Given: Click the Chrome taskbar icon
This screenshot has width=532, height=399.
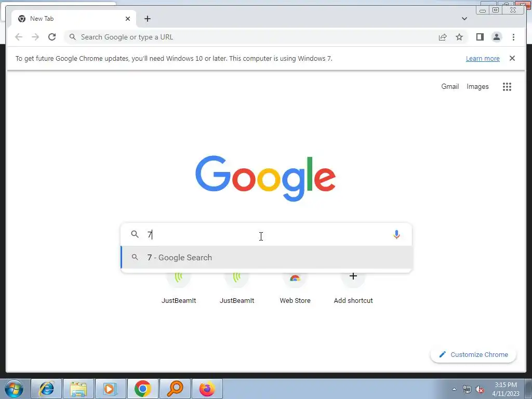Looking at the screenshot, I should click(142, 389).
